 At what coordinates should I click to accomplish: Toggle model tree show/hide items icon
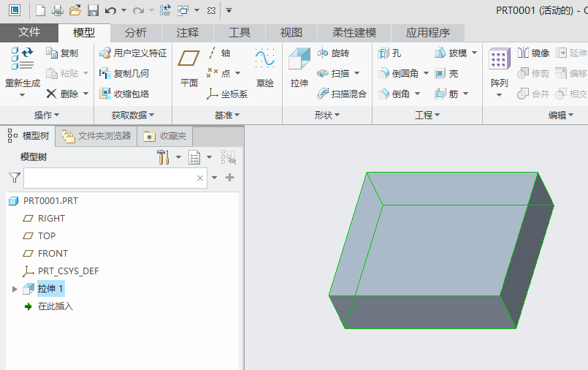tap(229, 157)
